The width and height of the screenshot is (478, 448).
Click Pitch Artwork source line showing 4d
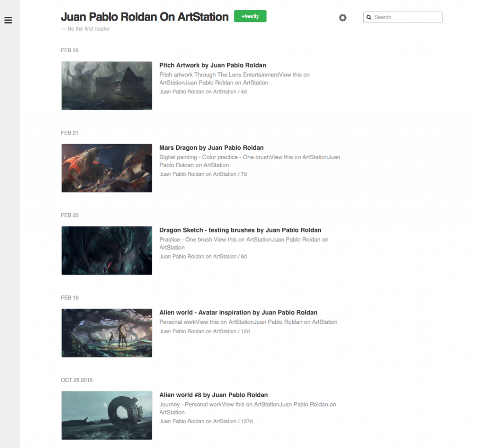(203, 92)
